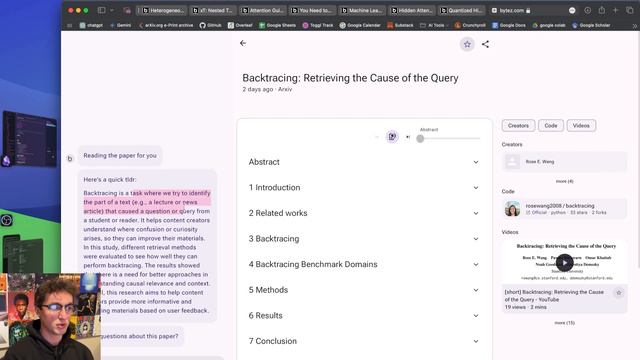
Task: Open arXiv.org e-Print archive bookmark
Action: [x=166, y=25]
